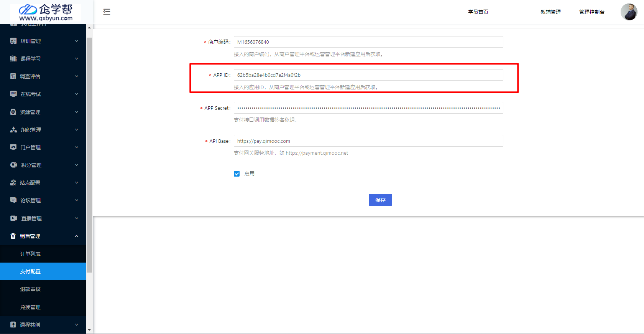Open the 退款审核 submenu item
The image size is (644, 334).
click(x=43, y=289)
